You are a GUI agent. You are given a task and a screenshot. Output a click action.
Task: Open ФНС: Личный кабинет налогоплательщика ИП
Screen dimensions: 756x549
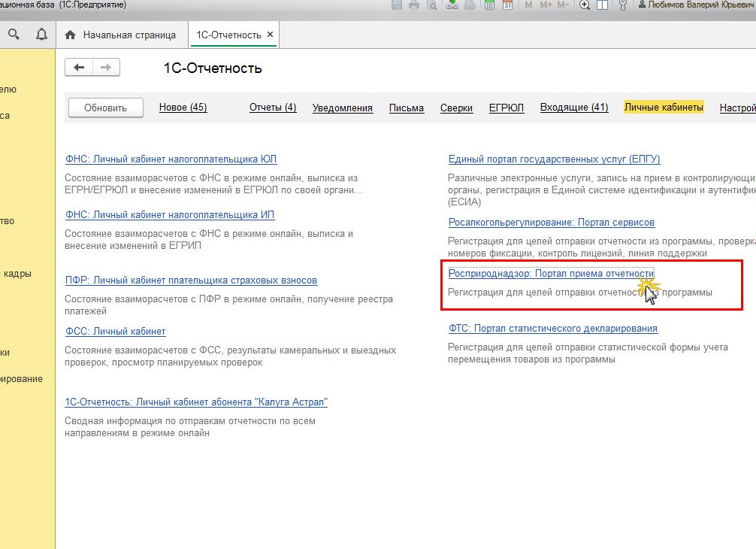point(170,214)
